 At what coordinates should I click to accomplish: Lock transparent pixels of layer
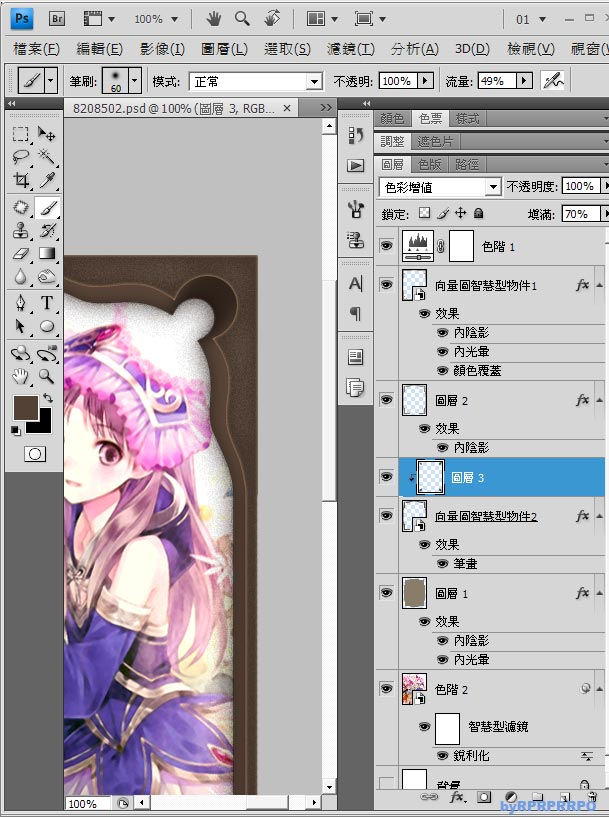(x=425, y=213)
